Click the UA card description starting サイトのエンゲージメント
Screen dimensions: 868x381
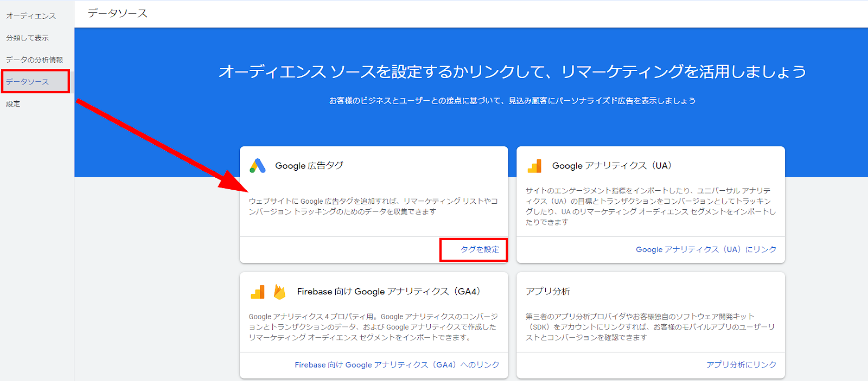click(650, 206)
